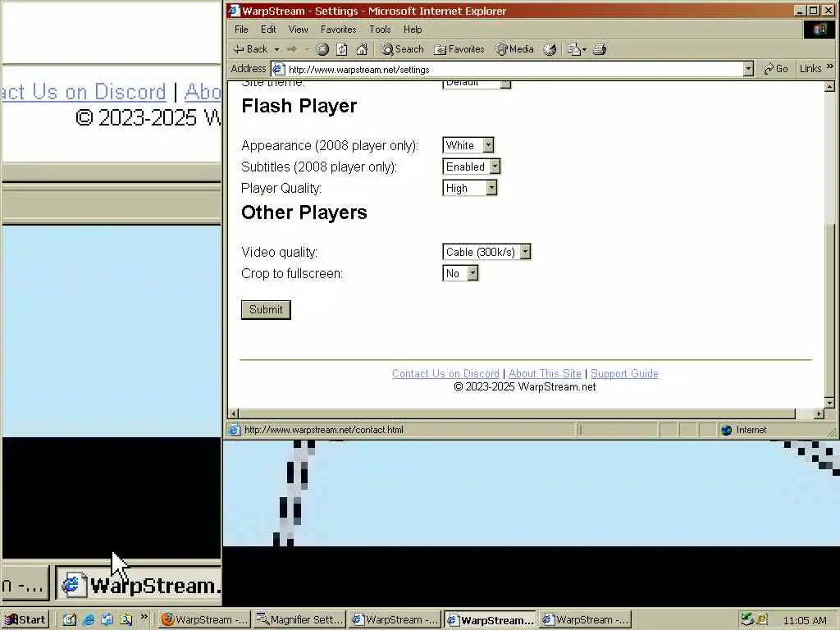This screenshot has height=630, width=840.
Task: Open the Edit menu
Action: [x=268, y=30]
